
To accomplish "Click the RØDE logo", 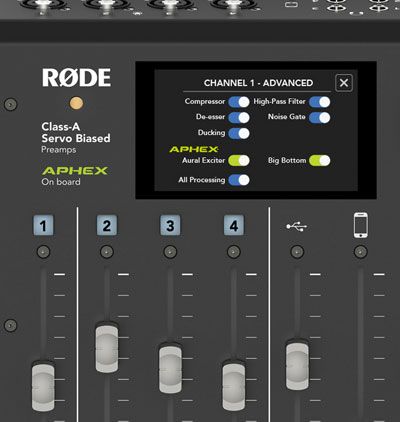I will tap(76, 78).
